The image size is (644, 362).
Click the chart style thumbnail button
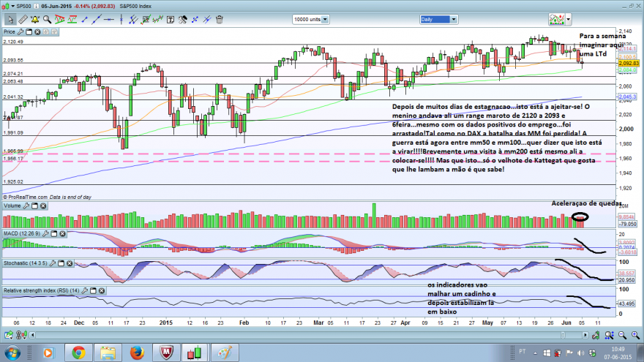pos(557,19)
